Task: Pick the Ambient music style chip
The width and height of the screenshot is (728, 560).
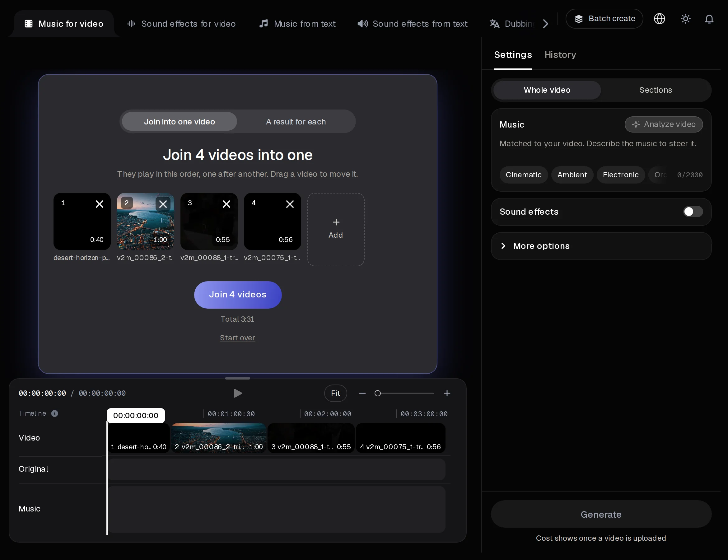Action: point(572,175)
